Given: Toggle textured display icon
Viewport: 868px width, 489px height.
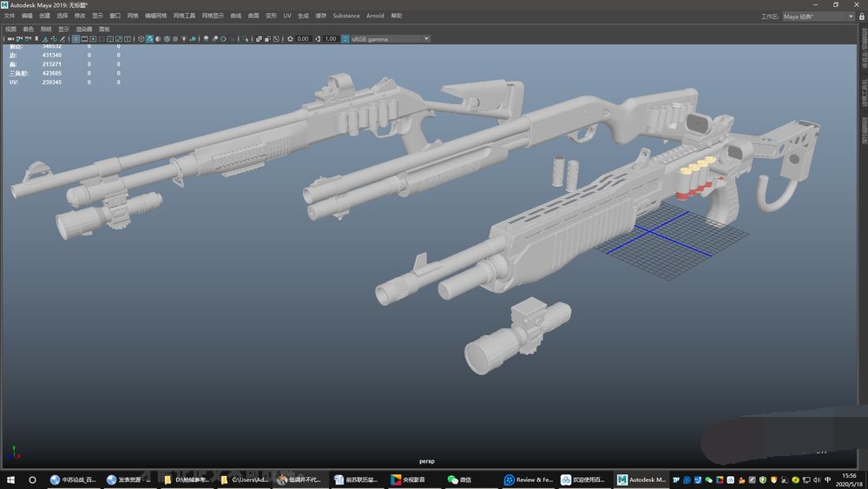Looking at the screenshot, I should click(175, 39).
